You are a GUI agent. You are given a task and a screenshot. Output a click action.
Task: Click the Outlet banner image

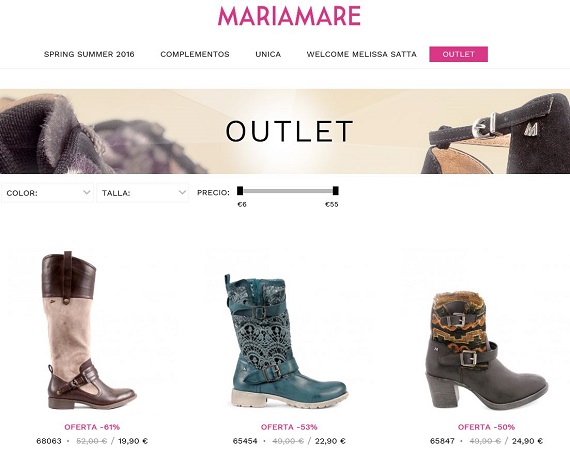pos(285,131)
